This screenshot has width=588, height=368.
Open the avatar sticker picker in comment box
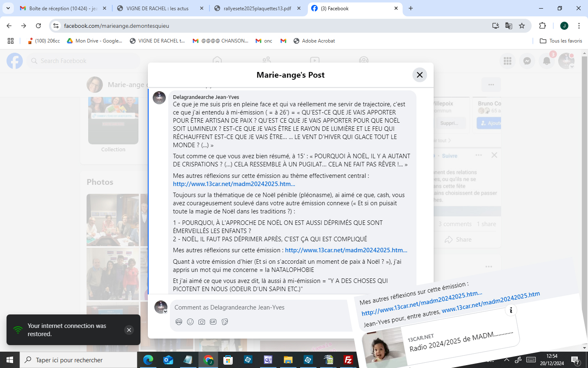[x=179, y=322]
